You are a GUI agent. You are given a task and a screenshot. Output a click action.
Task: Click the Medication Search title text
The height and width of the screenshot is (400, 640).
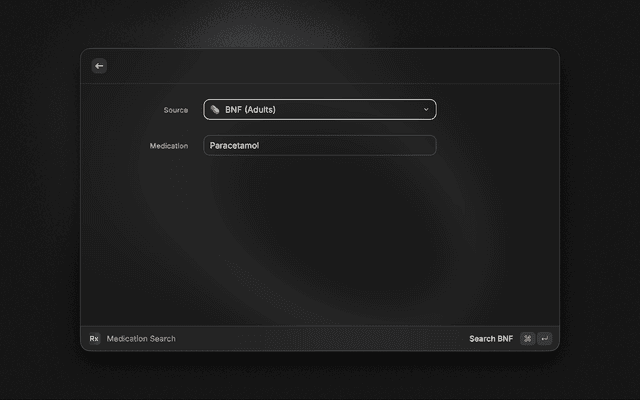tap(141, 339)
